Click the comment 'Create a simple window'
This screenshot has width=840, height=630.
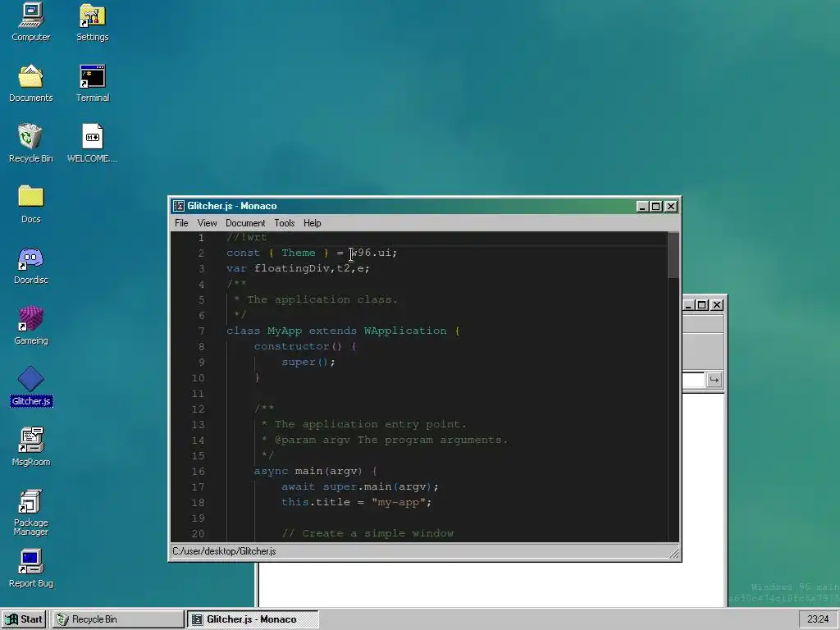(377, 533)
